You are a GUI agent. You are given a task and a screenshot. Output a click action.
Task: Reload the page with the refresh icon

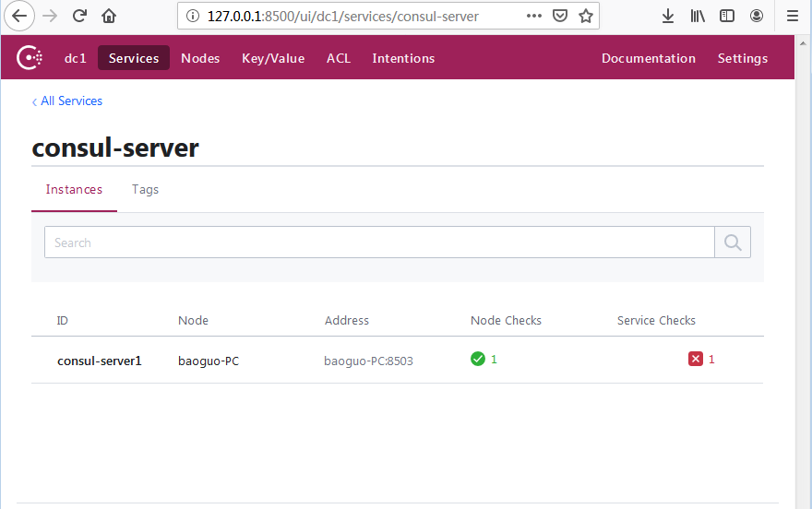tap(79, 16)
